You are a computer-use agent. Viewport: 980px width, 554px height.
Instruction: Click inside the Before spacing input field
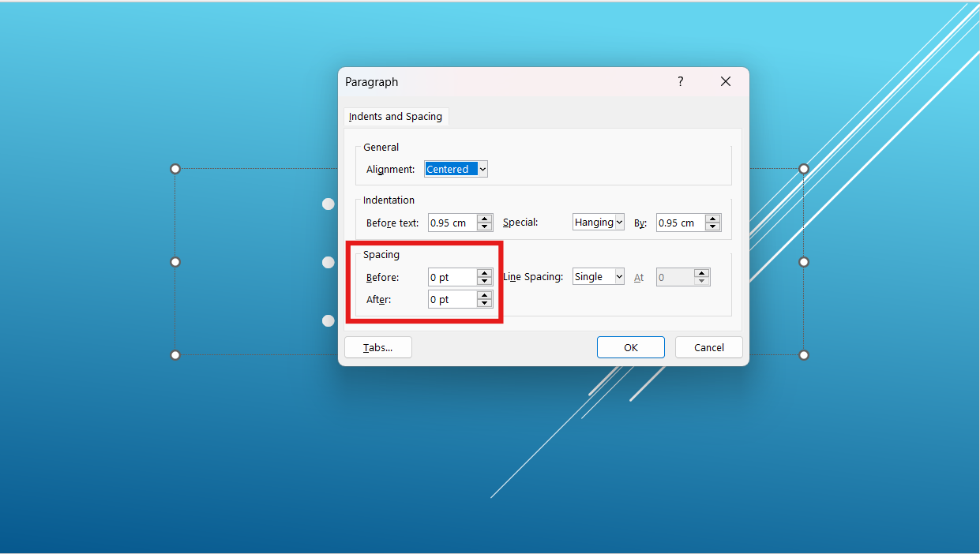click(450, 277)
